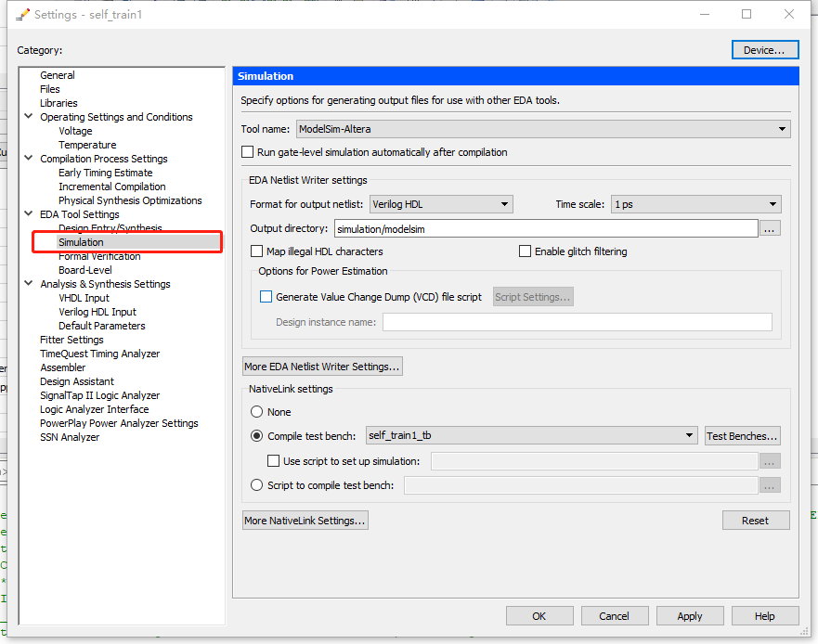Select Files category
The width and height of the screenshot is (818, 644).
[x=50, y=89]
